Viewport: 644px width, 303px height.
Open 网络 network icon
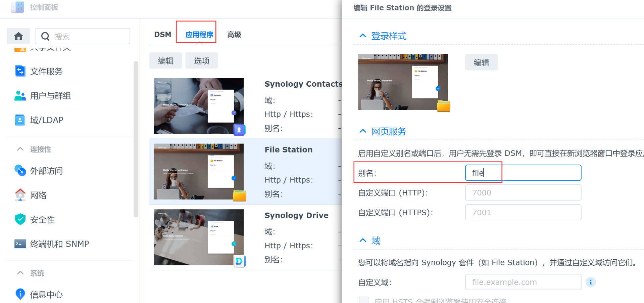[20, 195]
